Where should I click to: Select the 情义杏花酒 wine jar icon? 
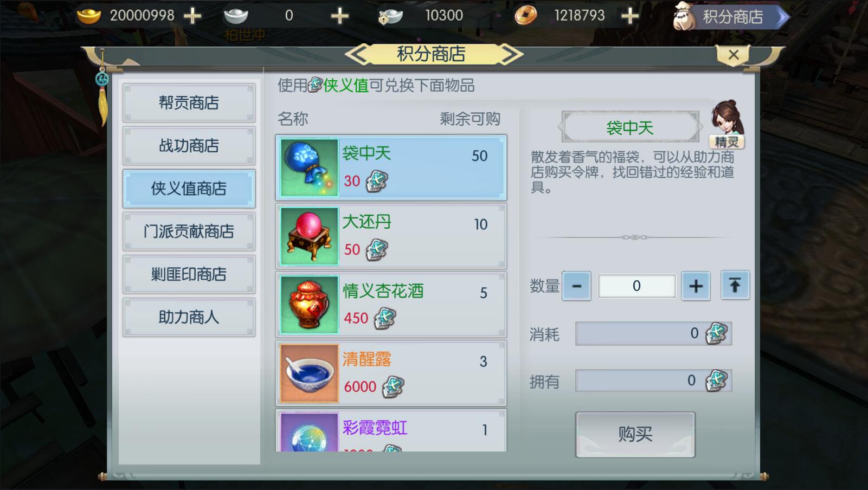(309, 305)
